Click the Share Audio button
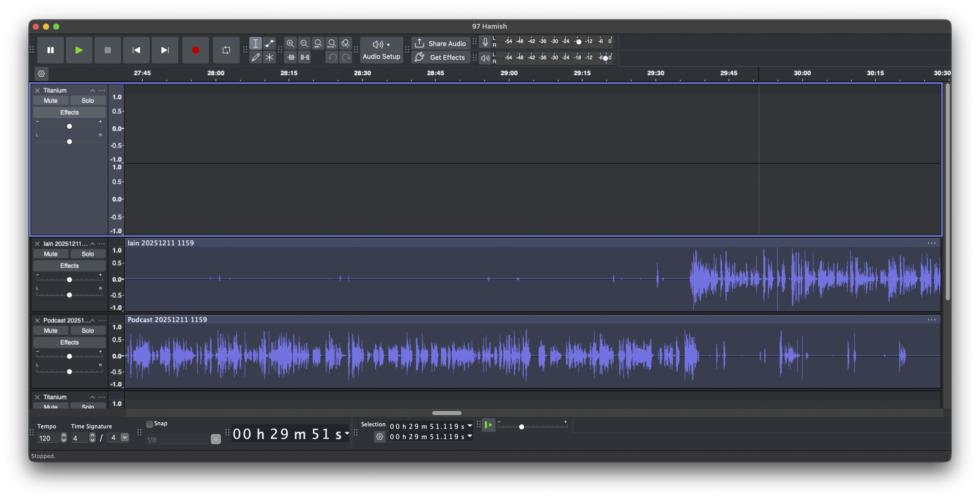The height and width of the screenshot is (500, 980). coord(441,43)
